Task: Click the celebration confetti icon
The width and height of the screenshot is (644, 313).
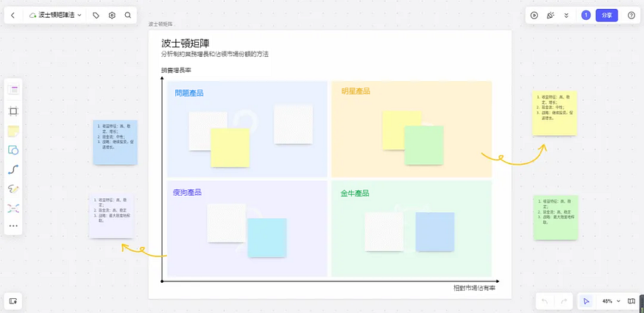Action: pos(551,15)
